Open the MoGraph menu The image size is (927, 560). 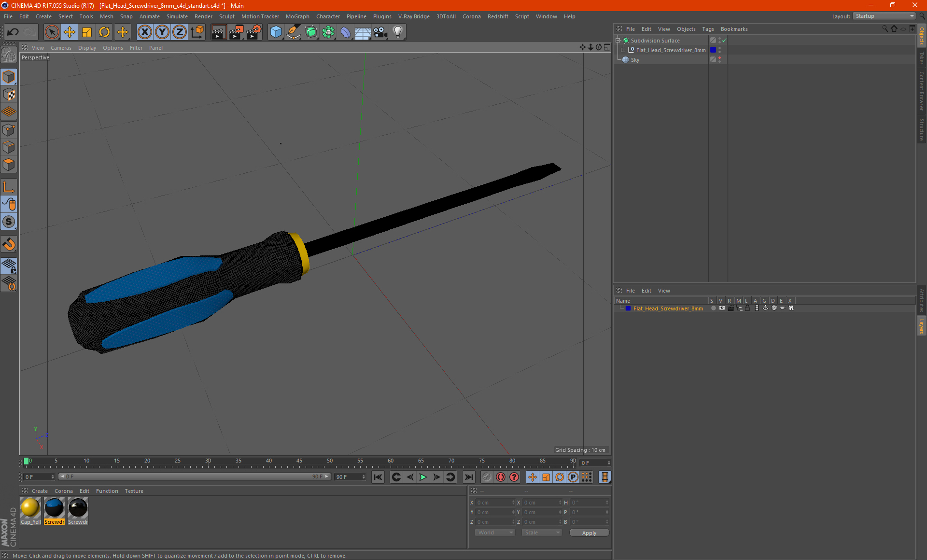(x=297, y=16)
